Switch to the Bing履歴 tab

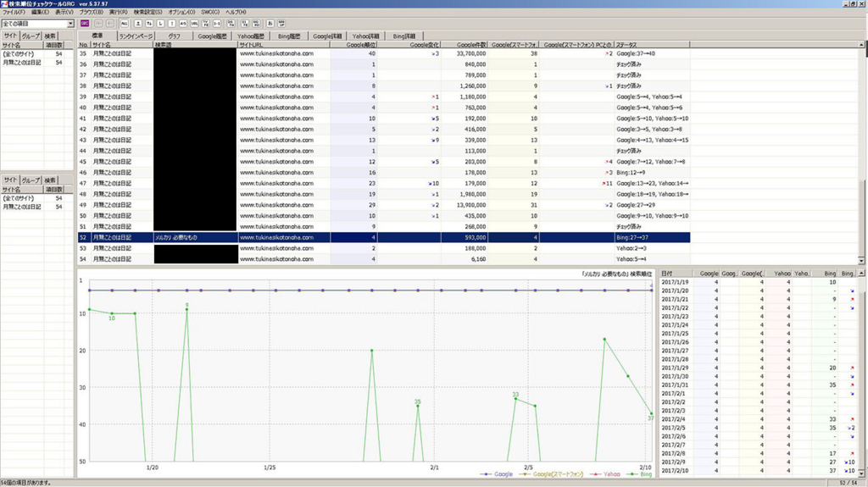(x=289, y=36)
